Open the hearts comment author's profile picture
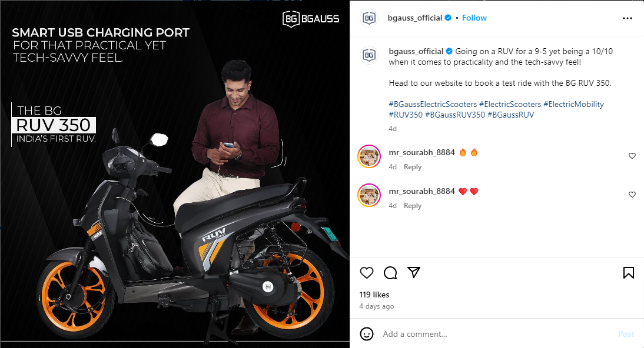 coord(369,195)
